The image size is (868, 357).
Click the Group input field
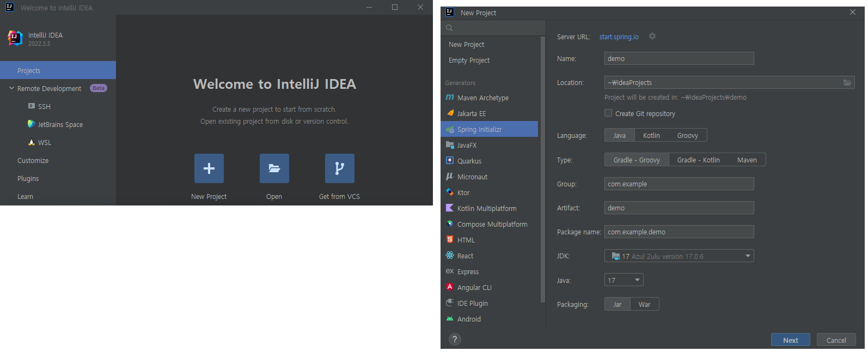[x=679, y=184]
